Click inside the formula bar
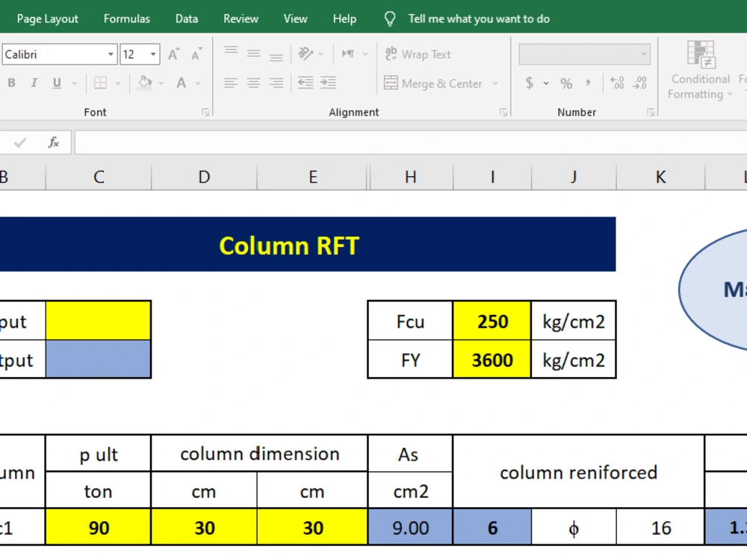This screenshot has width=747, height=560. pyautogui.click(x=411, y=143)
